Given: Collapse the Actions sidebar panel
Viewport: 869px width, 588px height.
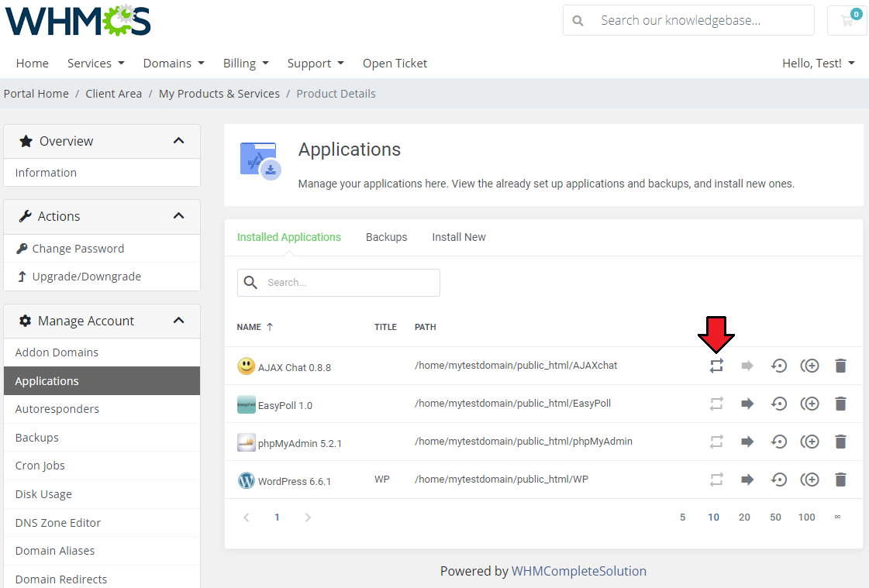Looking at the screenshot, I should [x=178, y=216].
